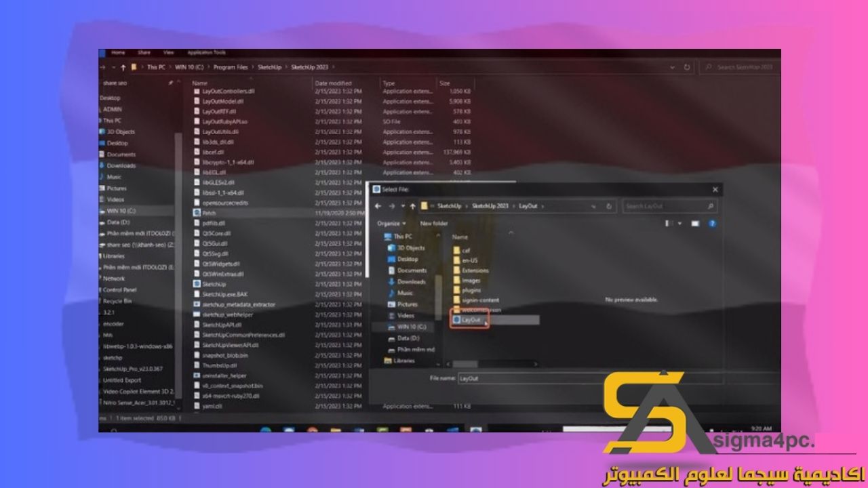Open the plugins folder in the dialog
The image size is (868, 488).
tap(467, 290)
